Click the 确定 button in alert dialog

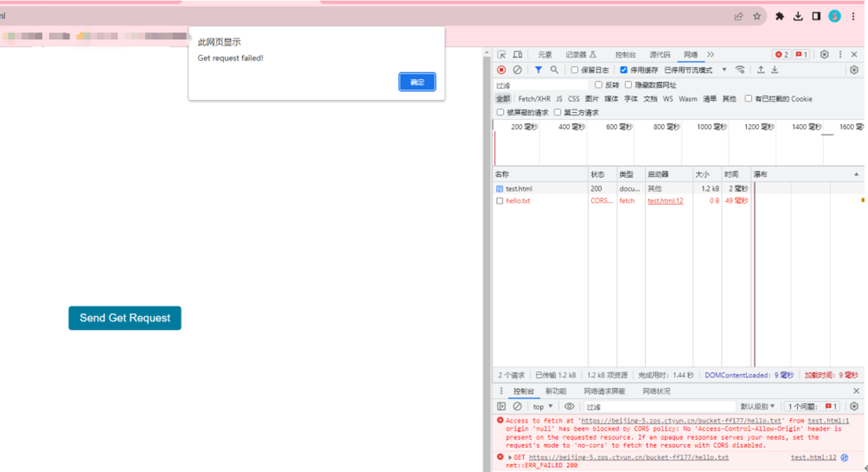click(x=417, y=82)
